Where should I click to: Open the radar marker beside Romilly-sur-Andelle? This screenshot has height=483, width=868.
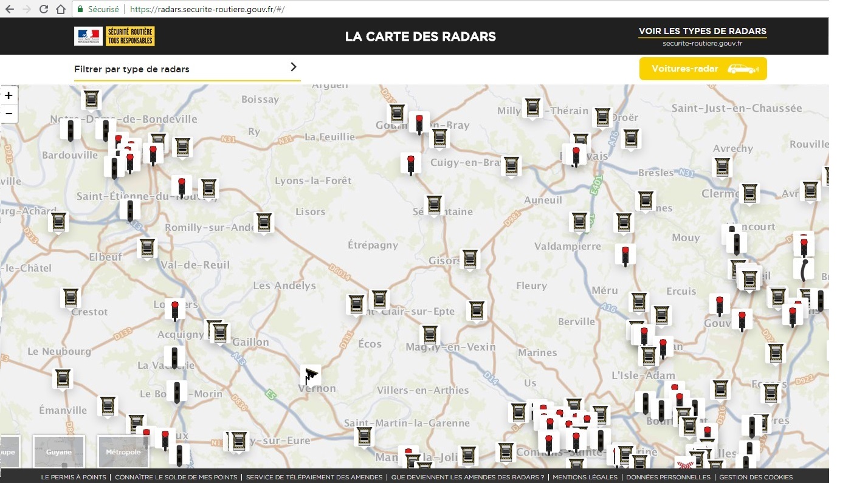pos(264,222)
